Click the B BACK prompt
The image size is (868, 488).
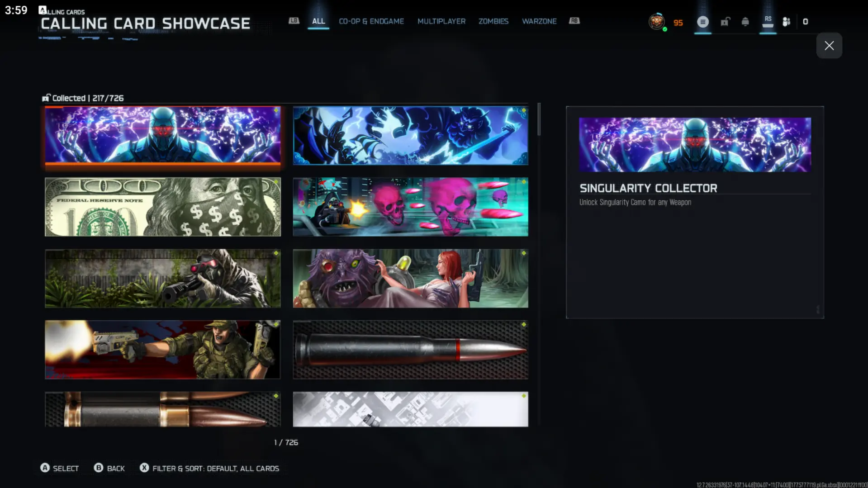109,468
